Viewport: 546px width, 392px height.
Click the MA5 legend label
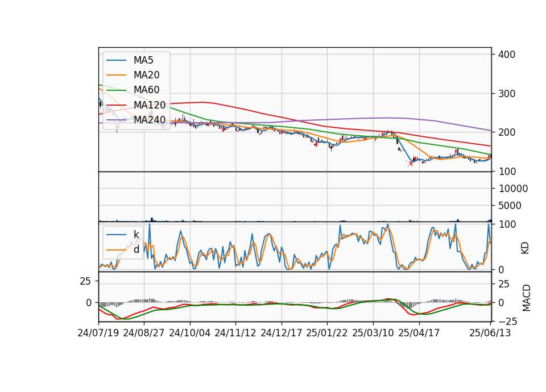click(x=143, y=60)
